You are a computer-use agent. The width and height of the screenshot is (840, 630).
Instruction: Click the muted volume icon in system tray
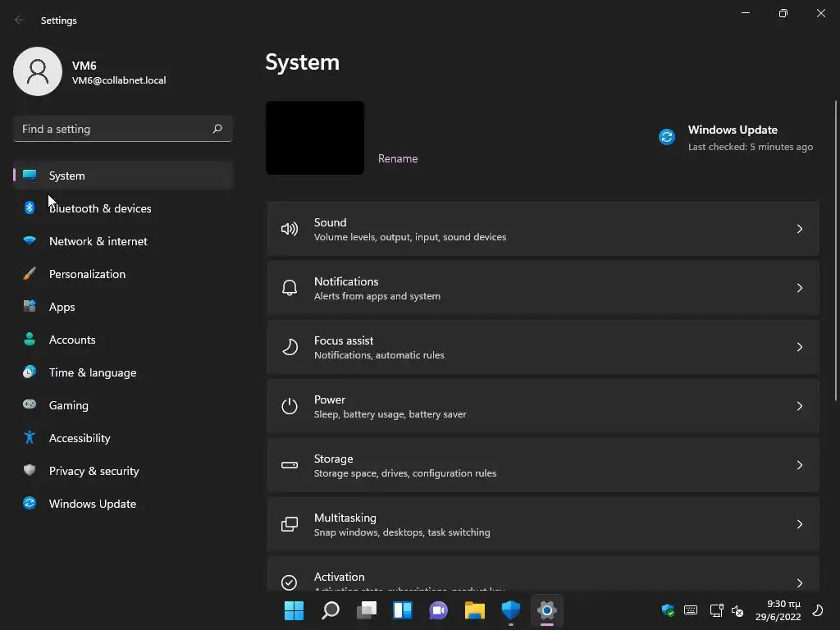737,610
